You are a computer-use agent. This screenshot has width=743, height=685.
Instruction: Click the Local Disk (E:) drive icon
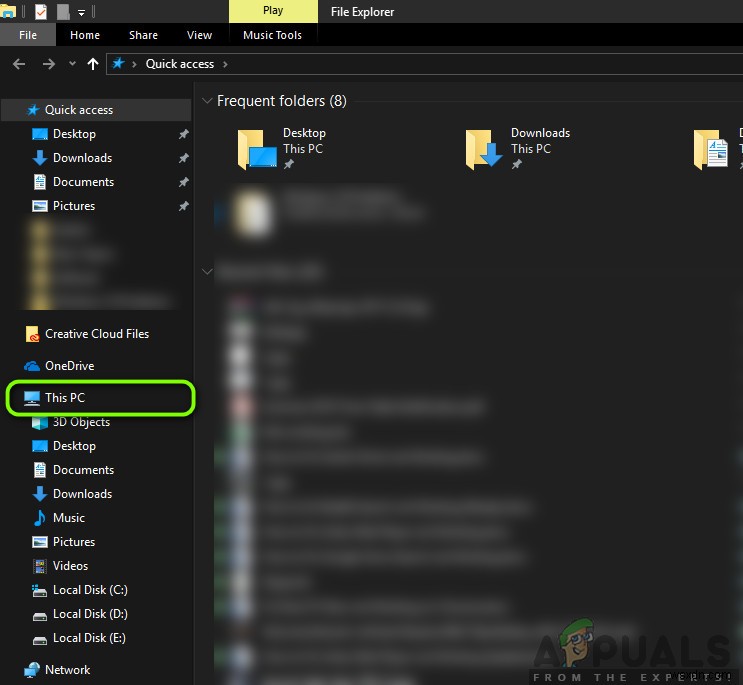[x=40, y=640]
